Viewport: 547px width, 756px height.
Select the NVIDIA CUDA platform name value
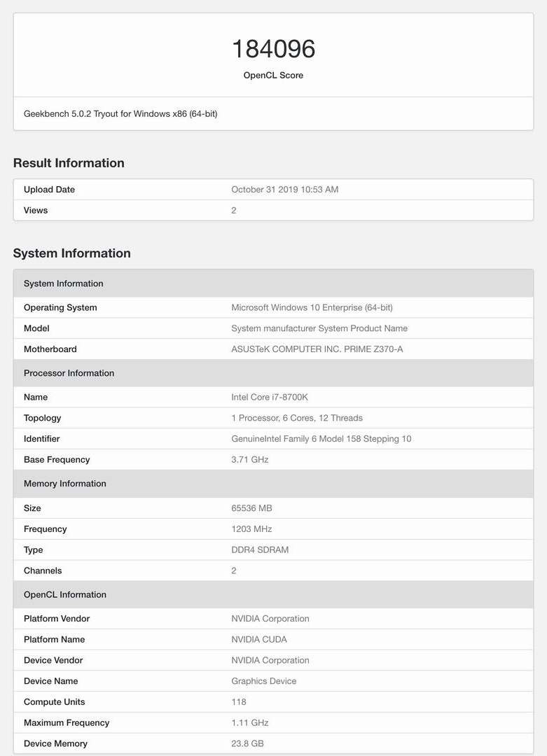[259, 639]
